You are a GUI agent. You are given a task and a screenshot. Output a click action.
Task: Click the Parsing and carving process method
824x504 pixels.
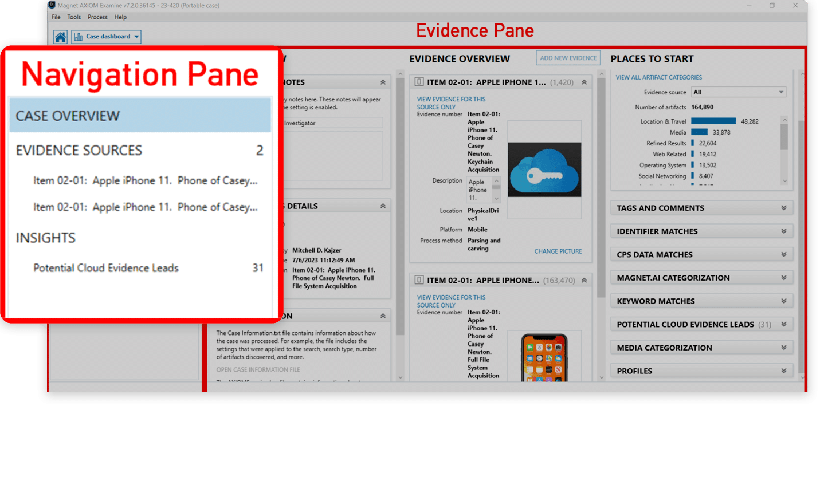click(x=484, y=245)
